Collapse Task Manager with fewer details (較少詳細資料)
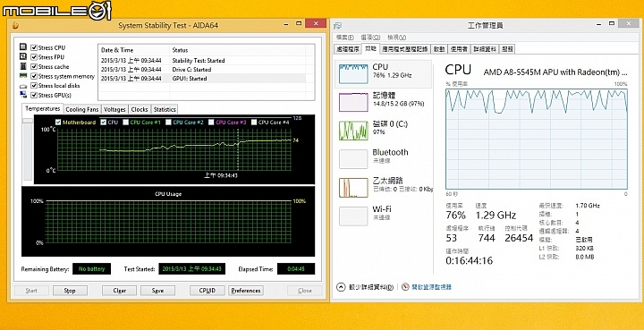The height and width of the screenshot is (330, 644). pyautogui.click(x=365, y=287)
